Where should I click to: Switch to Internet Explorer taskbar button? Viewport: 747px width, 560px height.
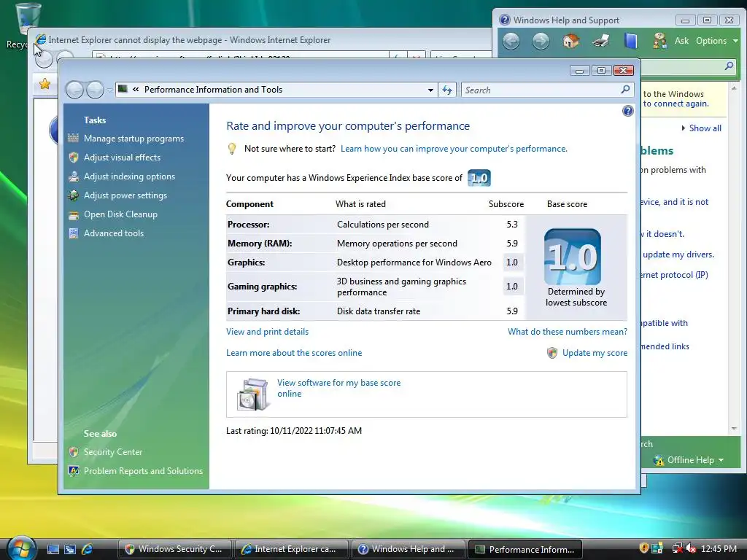[291, 549]
